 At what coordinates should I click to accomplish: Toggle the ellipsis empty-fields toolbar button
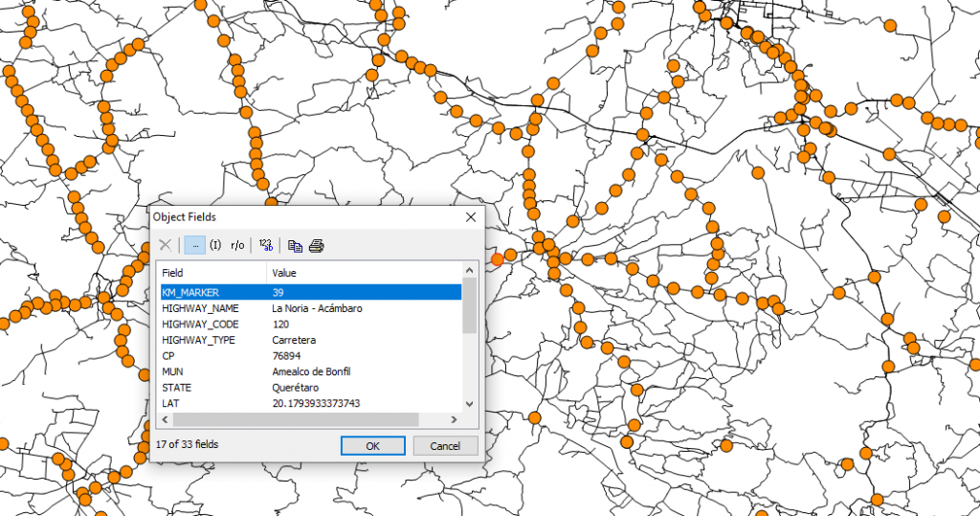(x=195, y=245)
